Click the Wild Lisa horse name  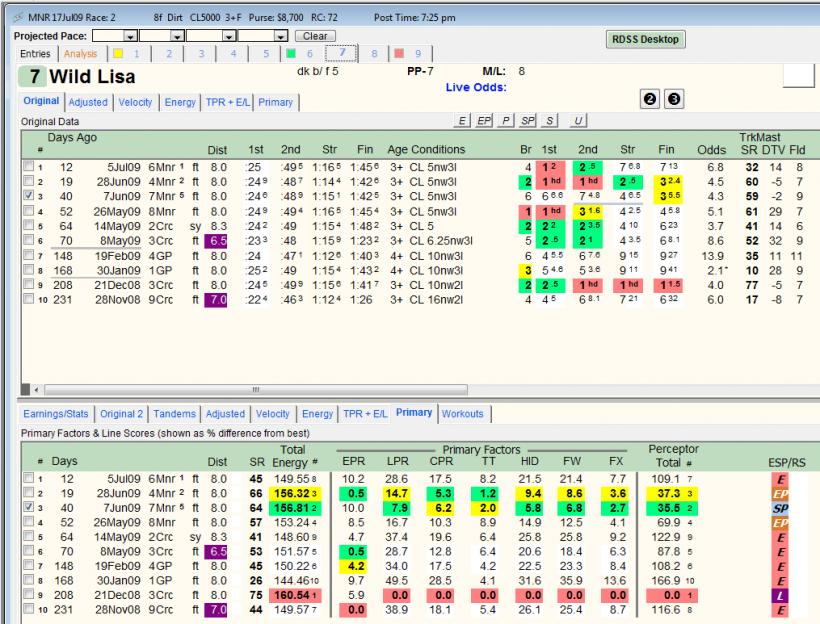click(92, 77)
